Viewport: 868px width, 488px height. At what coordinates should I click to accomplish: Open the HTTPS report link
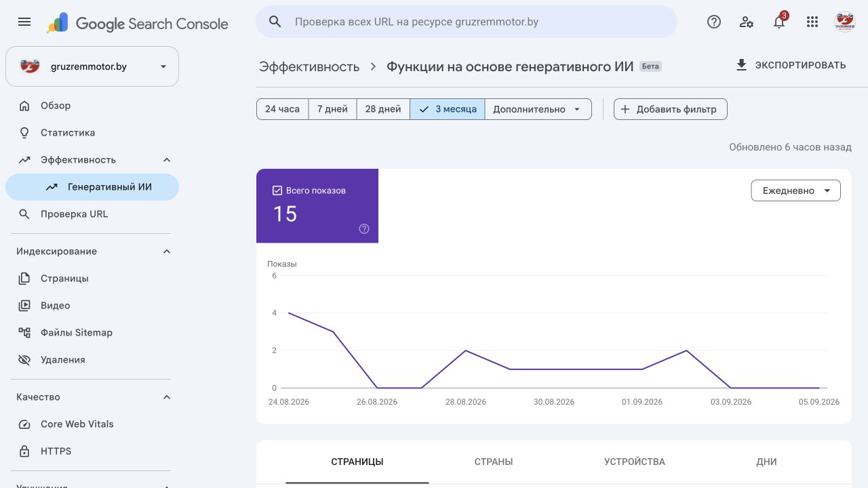tap(92, 451)
